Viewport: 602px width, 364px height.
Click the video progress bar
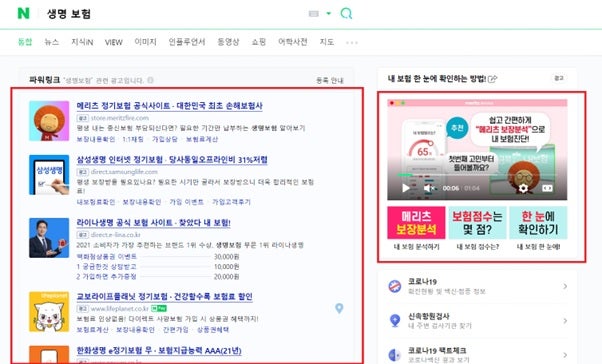click(x=477, y=175)
